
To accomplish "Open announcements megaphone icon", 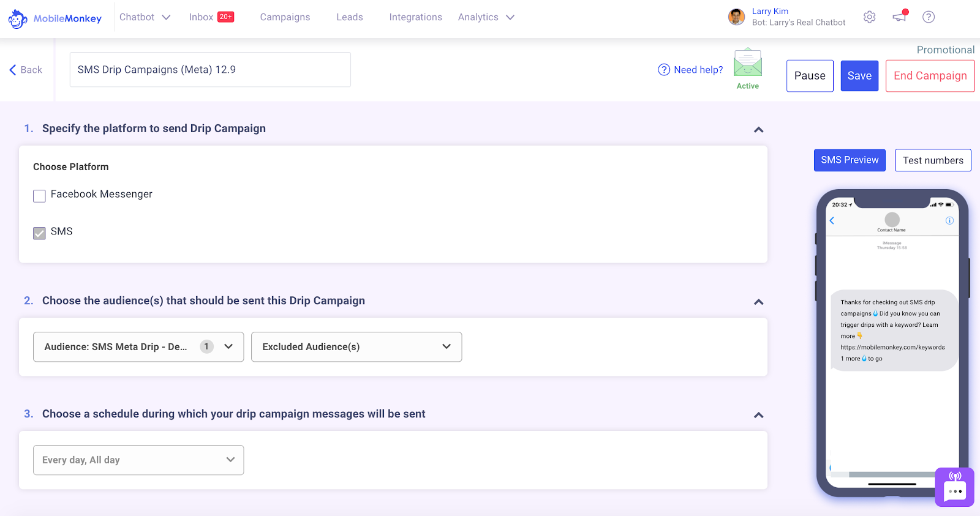I will (900, 17).
